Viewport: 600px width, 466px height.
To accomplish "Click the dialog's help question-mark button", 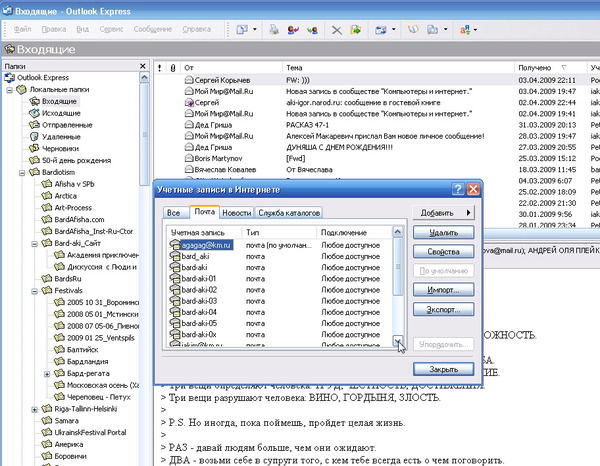I will coord(458,189).
